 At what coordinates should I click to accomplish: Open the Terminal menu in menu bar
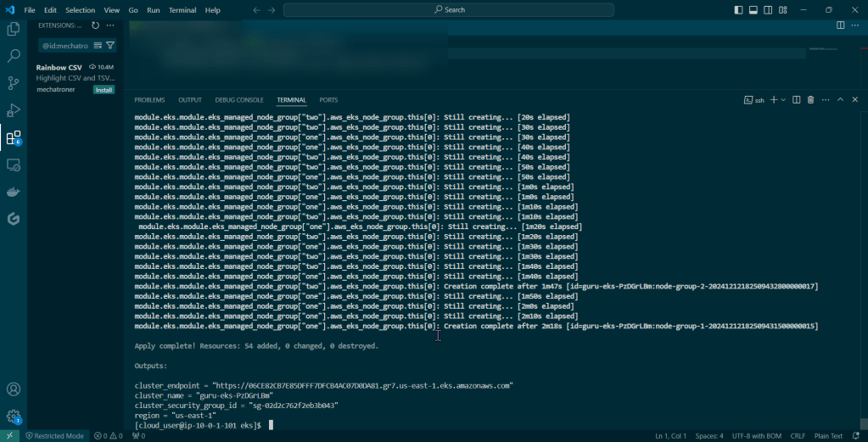click(182, 10)
